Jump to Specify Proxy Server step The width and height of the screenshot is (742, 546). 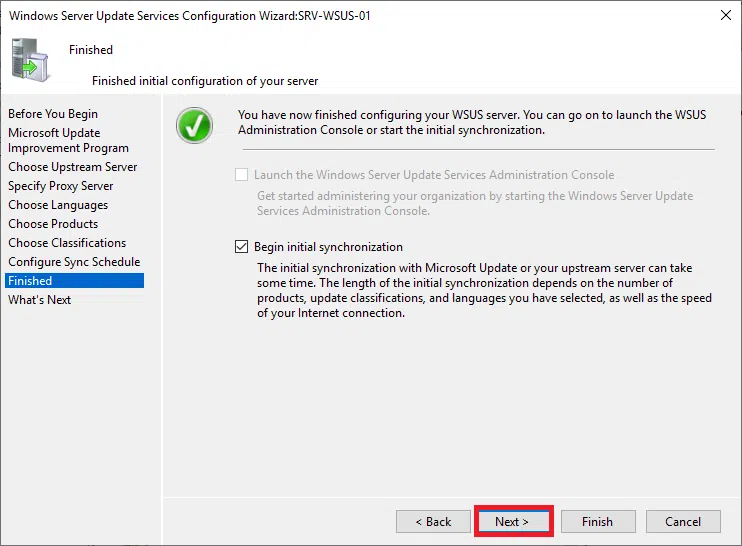click(61, 186)
